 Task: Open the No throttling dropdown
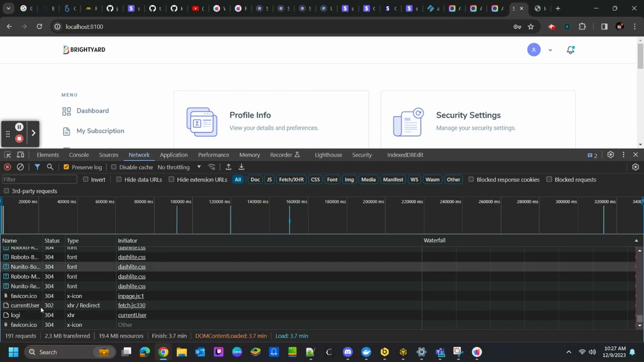tap(179, 167)
